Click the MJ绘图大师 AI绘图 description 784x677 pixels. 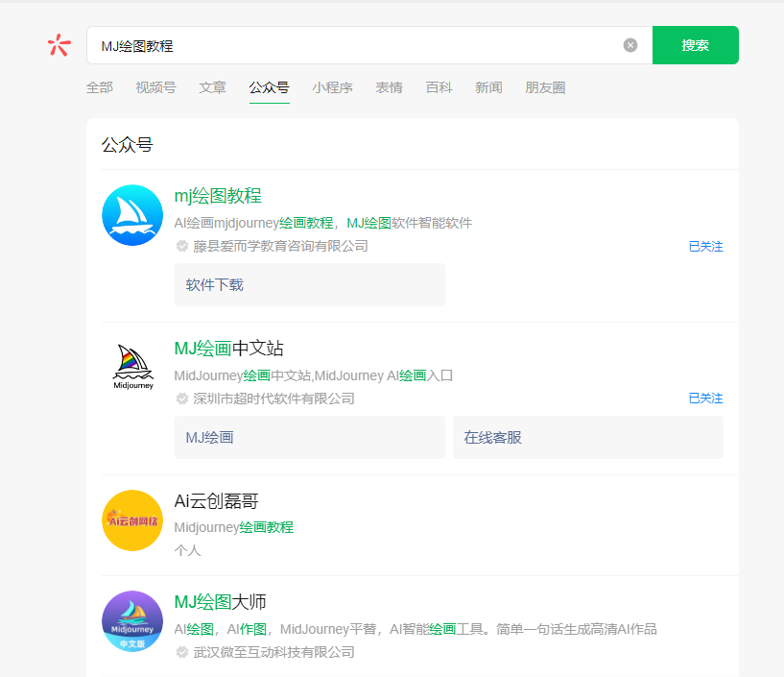tap(415, 629)
